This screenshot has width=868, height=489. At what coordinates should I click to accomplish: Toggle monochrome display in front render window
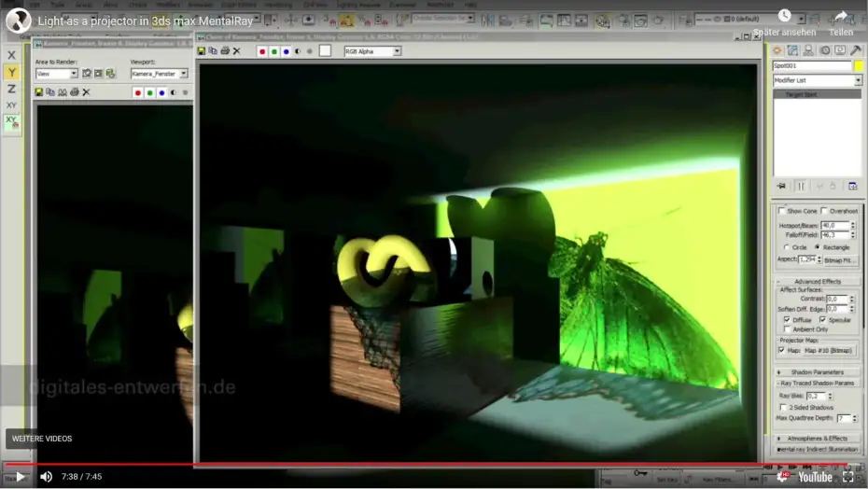pyautogui.click(x=310, y=51)
